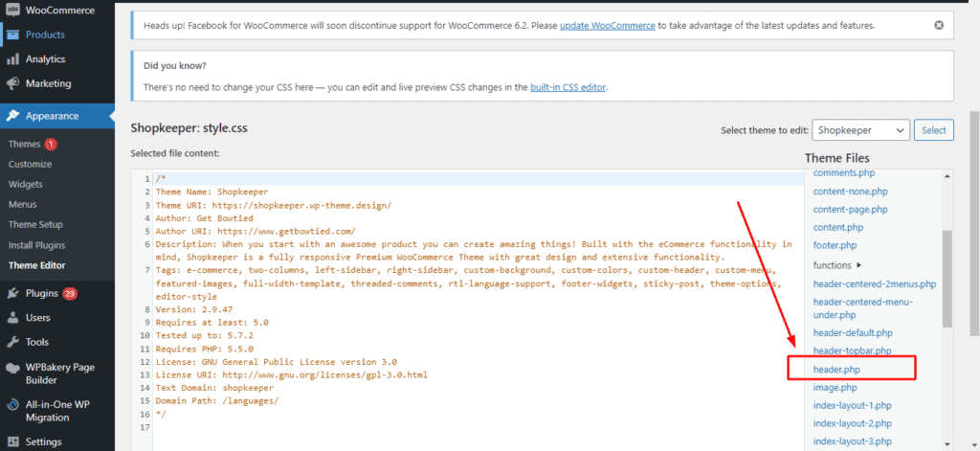Click the Theme Name: Shopkeeper code line
The width and height of the screenshot is (980, 451).
pyautogui.click(x=212, y=192)
